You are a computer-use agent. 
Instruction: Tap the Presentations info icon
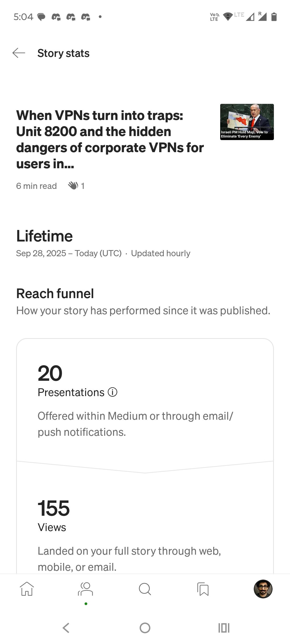coord(113,392)
